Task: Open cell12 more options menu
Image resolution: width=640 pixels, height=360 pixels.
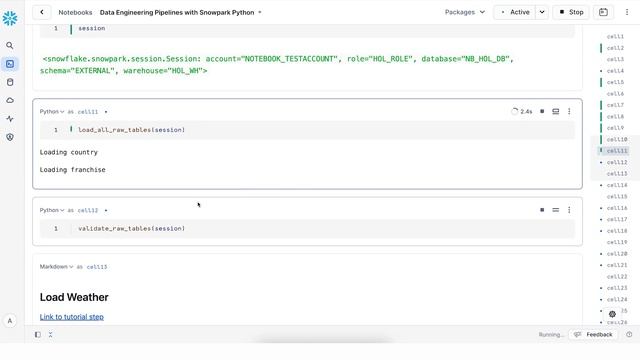Action: [569, 210]
